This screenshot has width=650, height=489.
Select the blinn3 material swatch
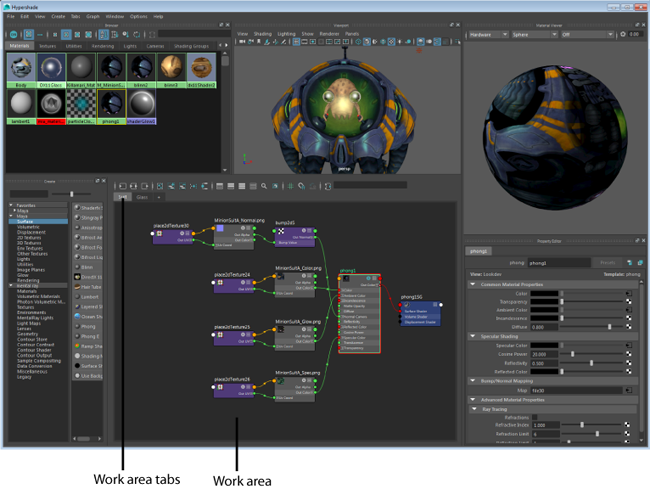click(171, 70)
